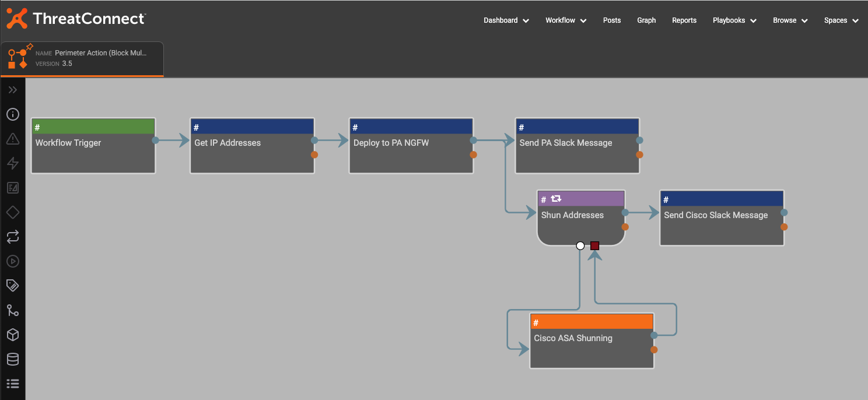
Task: Select the Cisco ASA Shunning node
Action: click(x=592, y=341)
